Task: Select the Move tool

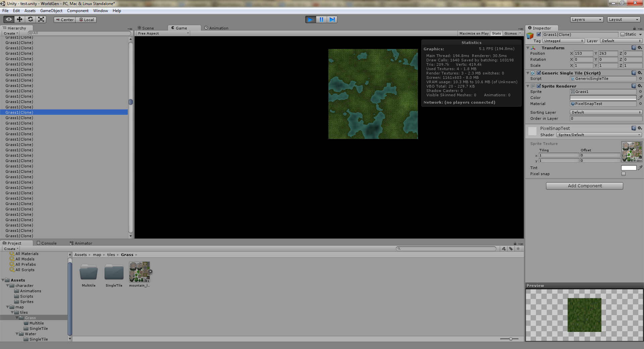Action: pos(19,19)
